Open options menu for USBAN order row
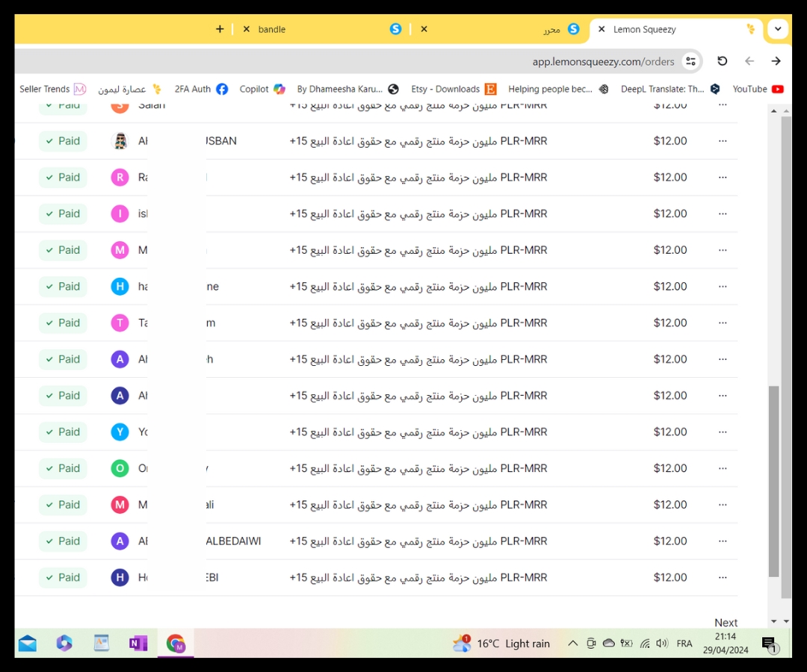The image size is (807, 672). coord(723,141)
